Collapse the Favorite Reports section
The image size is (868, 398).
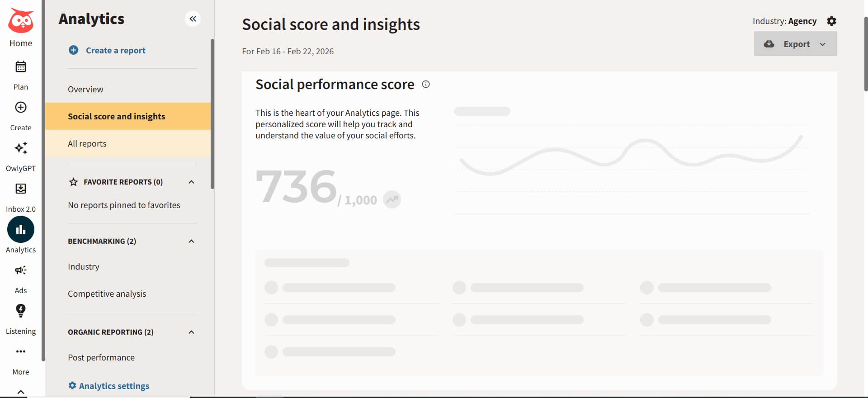point(191,182)
